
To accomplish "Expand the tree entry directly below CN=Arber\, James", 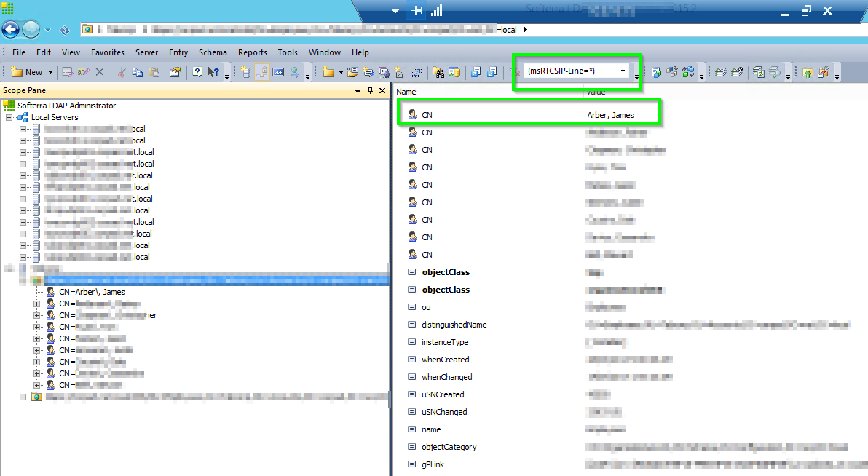I will [36, 304].
